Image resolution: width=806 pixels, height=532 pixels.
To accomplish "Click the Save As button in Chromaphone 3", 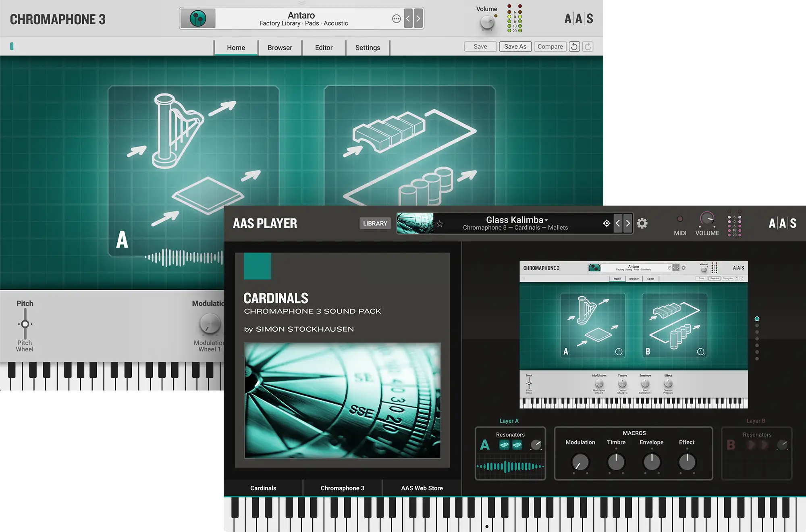I will [515, 47].
